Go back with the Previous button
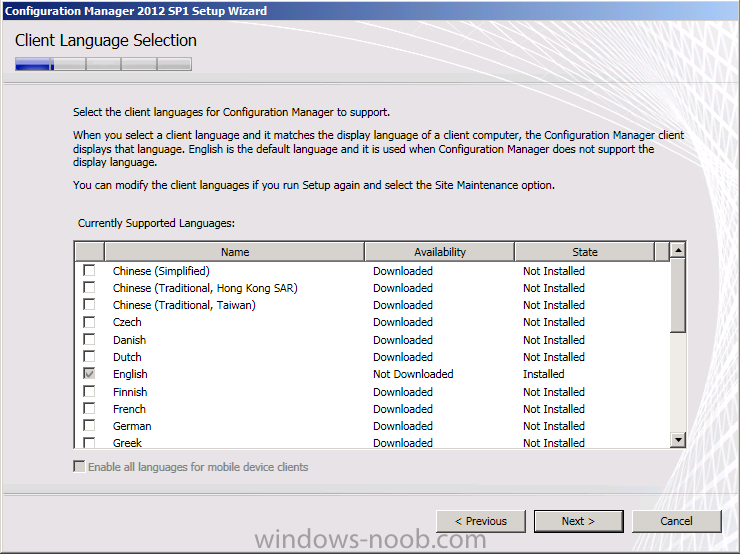 click(480, 521)
